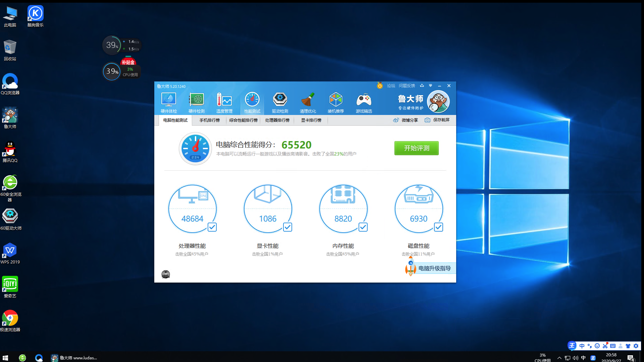Uncheck the 显卡性能 test checkbox
Image resolution: width=644 pixels, height=362 pixels.
[287, 227]
